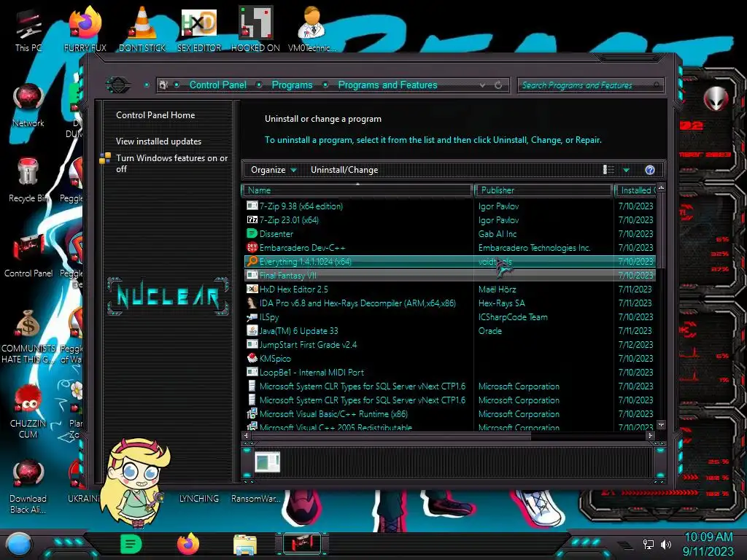747x560 pixels.
Task: Open the VM0Technic desktop shortcut
Action: (312, 31)
